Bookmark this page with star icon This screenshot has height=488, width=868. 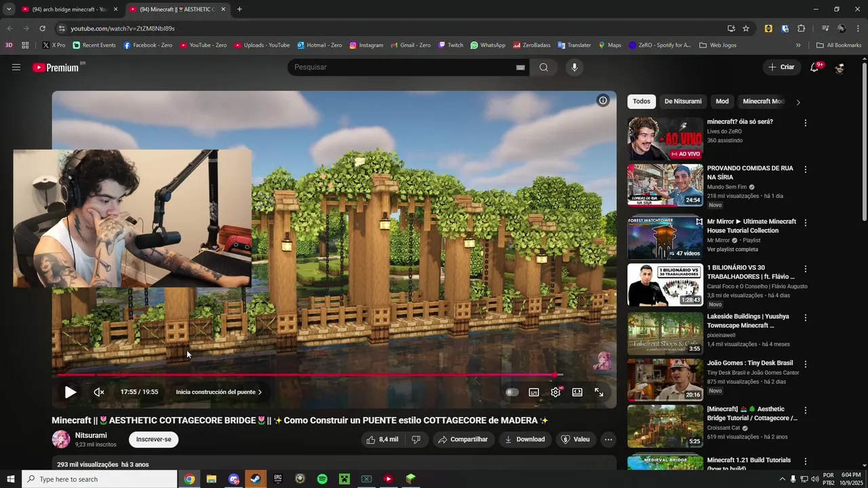(x=746, y=28)
